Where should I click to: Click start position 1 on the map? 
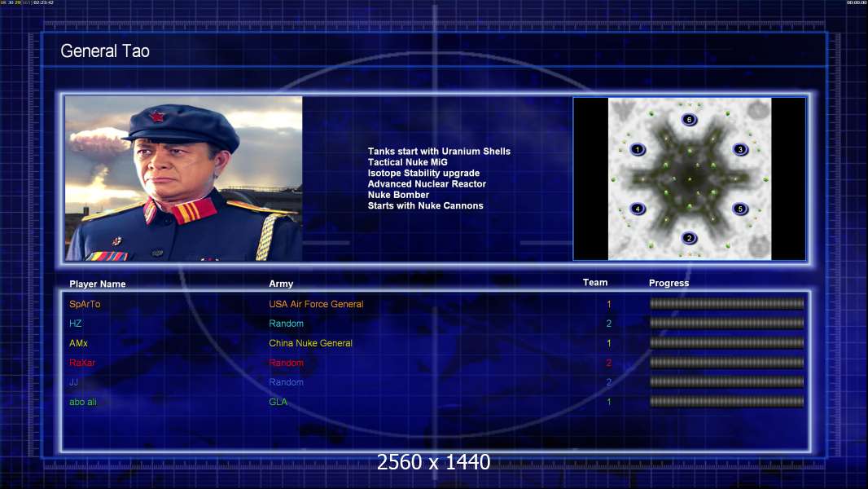coord(638,149)
